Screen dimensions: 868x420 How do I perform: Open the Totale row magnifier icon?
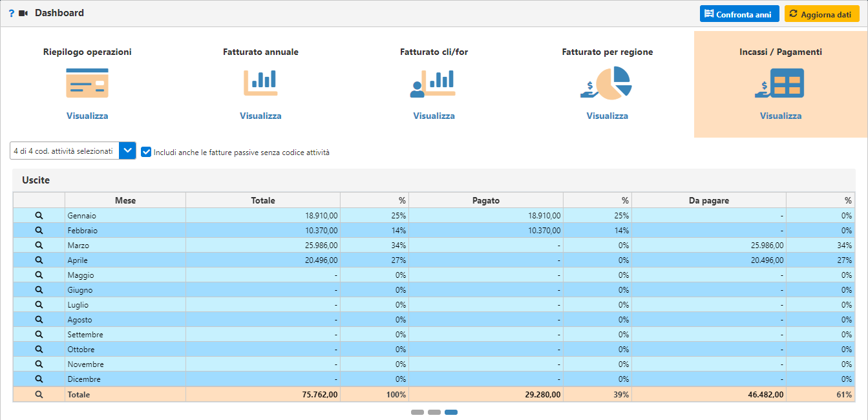click(39, 394)
